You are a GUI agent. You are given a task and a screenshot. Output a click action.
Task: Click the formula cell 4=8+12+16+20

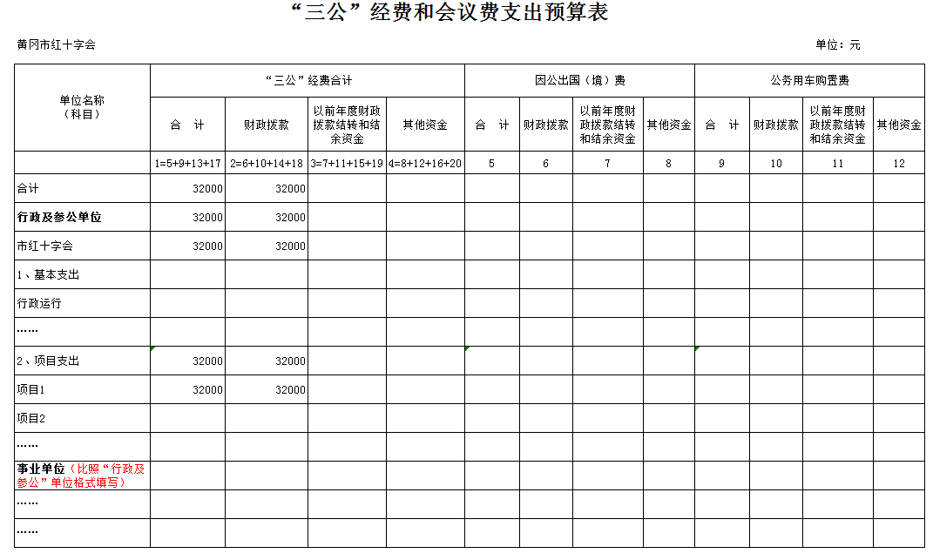[x=425, y=163]
